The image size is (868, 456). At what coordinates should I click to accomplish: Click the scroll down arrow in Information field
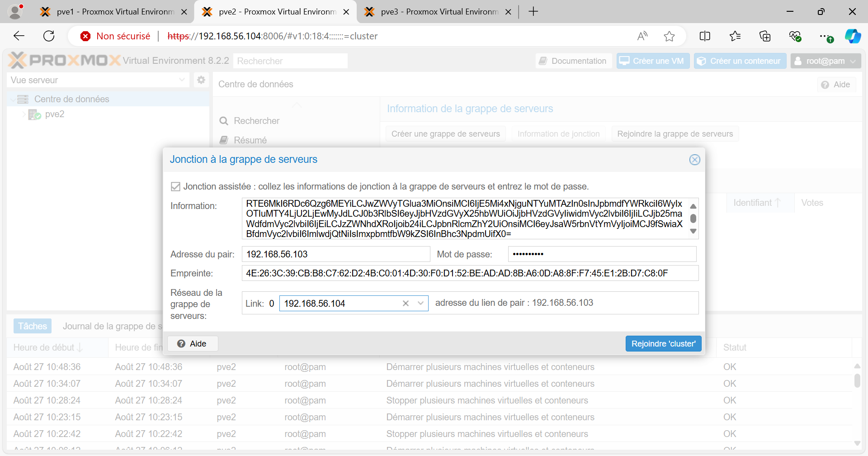tap(693, 231)
